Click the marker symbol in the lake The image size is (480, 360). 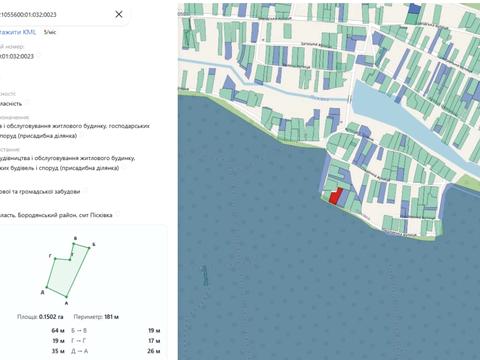click(x=204, y=275)
